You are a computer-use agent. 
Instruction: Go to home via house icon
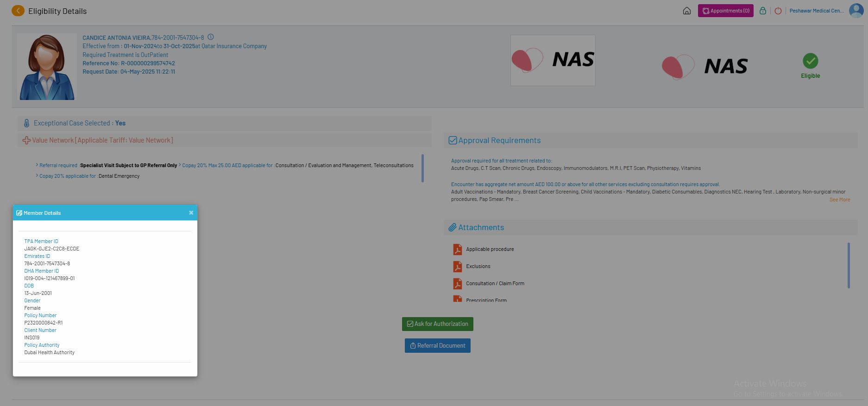pos(687,11)
